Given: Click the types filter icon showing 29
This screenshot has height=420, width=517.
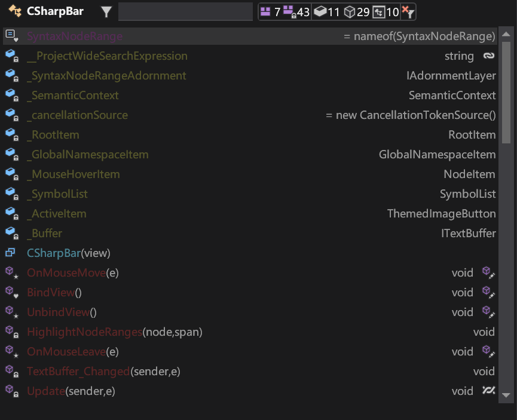Looking at the screenshot, I should point(350,11).
